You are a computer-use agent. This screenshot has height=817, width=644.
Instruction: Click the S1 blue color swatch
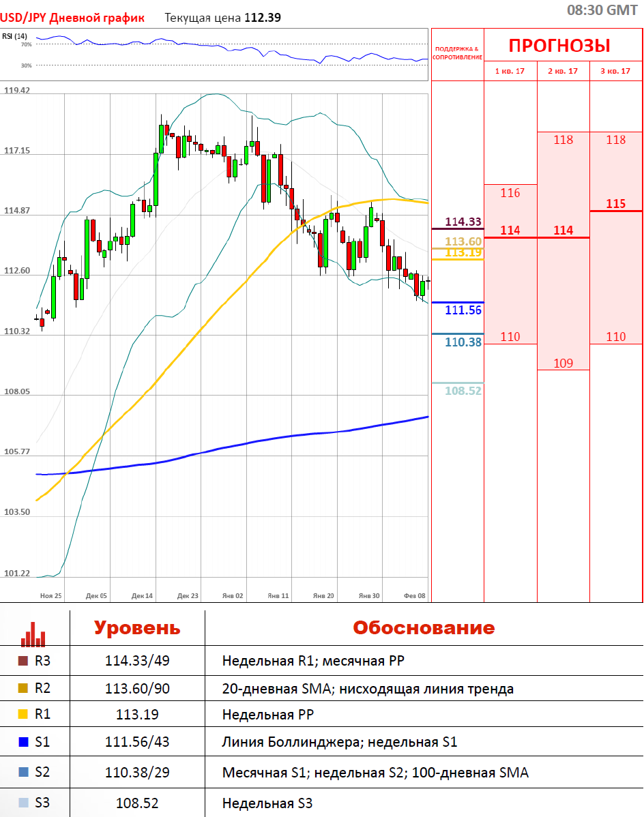pos(23,741)
